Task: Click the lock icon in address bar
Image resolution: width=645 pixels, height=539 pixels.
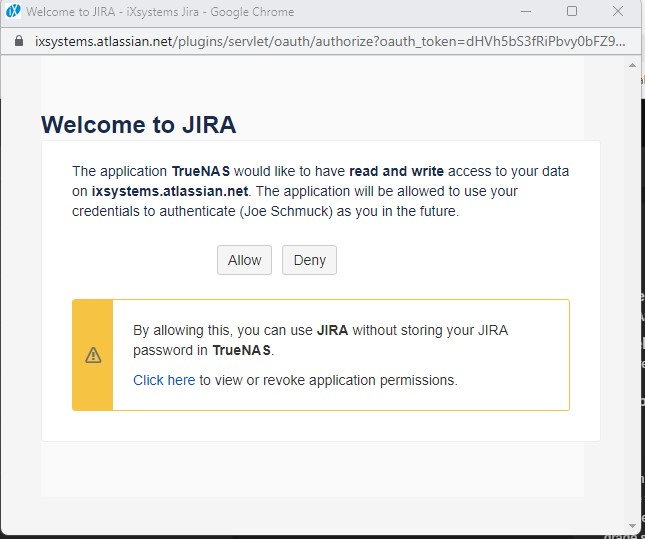Action: [x=19, y=41]
